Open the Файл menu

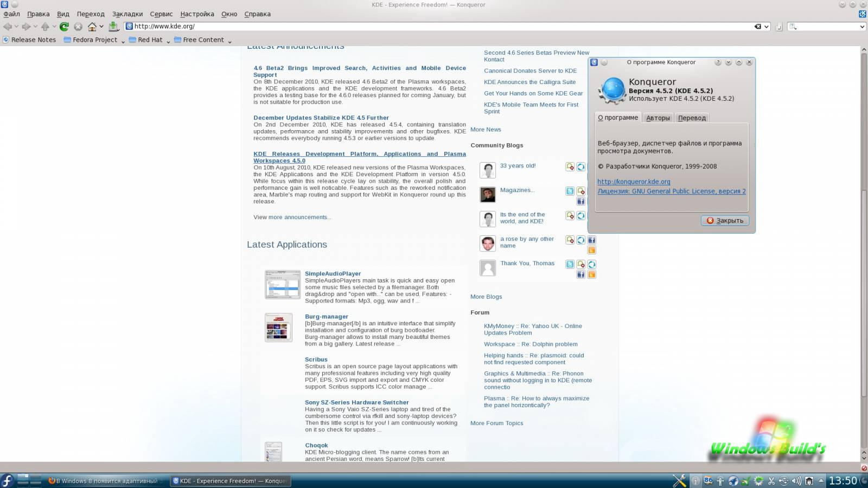[11, 14]
